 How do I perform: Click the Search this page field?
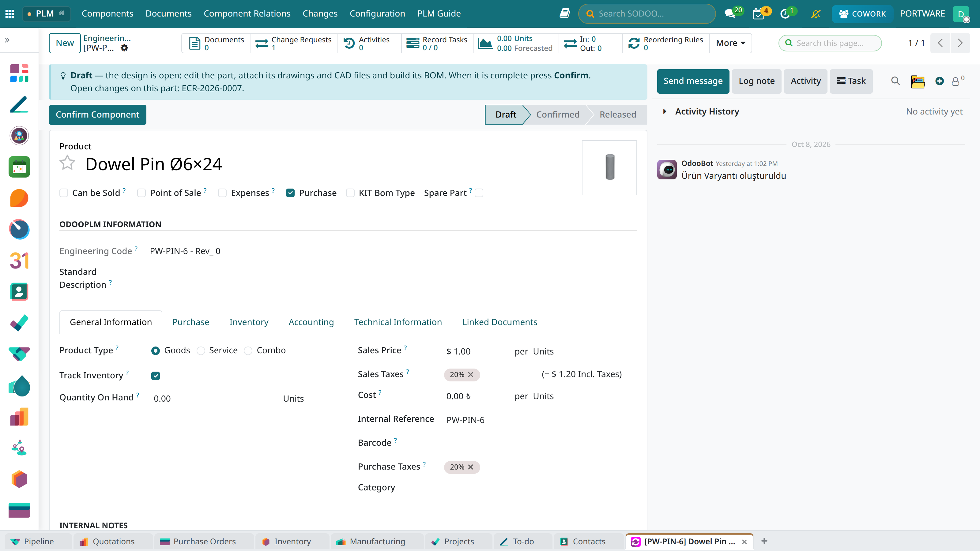point(830,43)
